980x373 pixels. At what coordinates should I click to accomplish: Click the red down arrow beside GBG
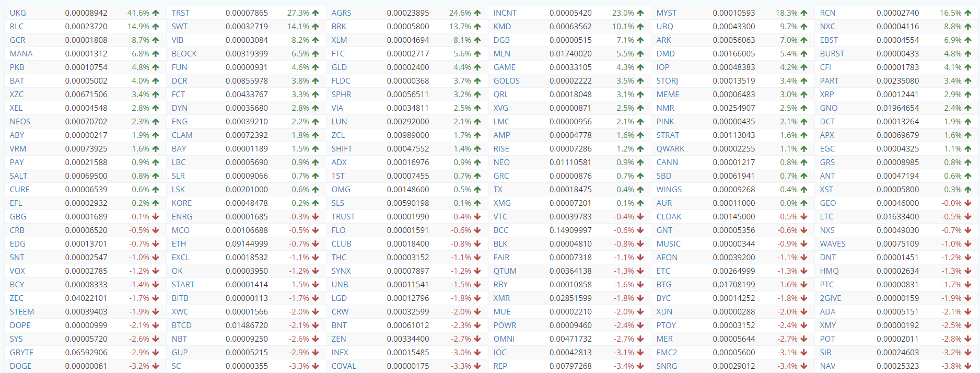tap(155, 217)
